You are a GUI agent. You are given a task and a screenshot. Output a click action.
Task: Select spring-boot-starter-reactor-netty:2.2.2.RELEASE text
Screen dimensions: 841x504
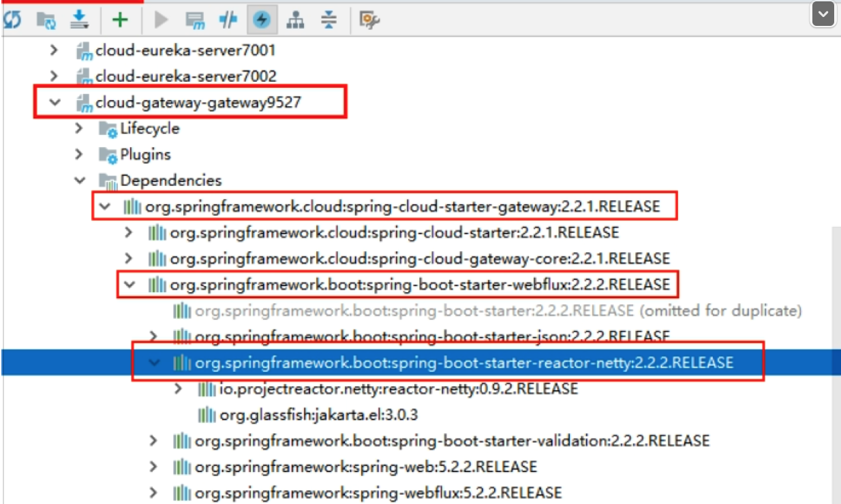pos(464,363)
